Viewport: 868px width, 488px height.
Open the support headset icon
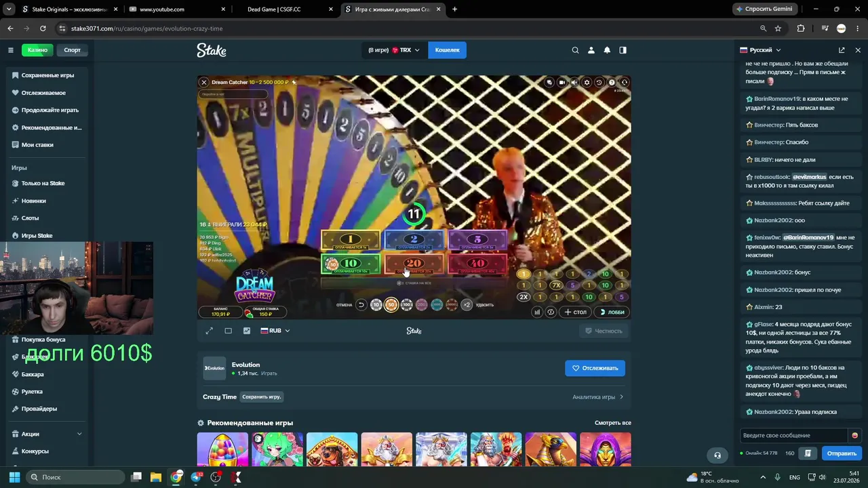717,455
